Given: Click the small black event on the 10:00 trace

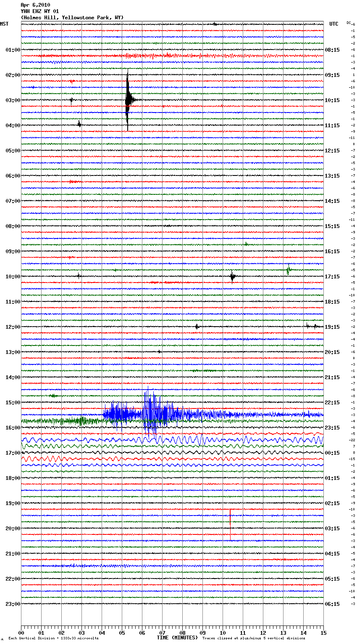Looking at the screenshot, I should (x=232, y=276).
